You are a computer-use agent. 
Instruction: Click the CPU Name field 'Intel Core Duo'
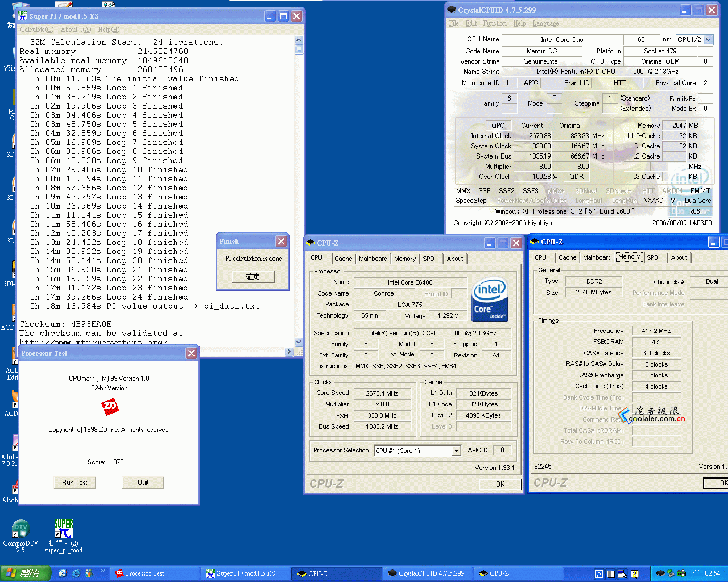click(562, 40)
